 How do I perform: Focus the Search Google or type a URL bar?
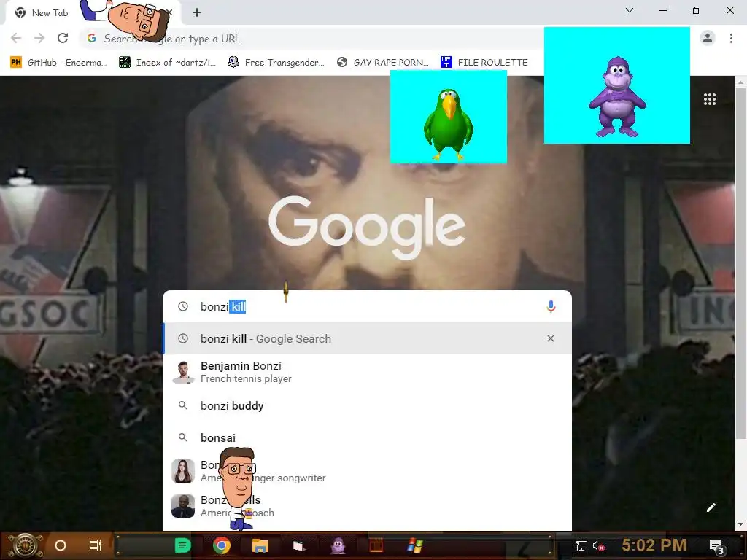pos(309,39)
